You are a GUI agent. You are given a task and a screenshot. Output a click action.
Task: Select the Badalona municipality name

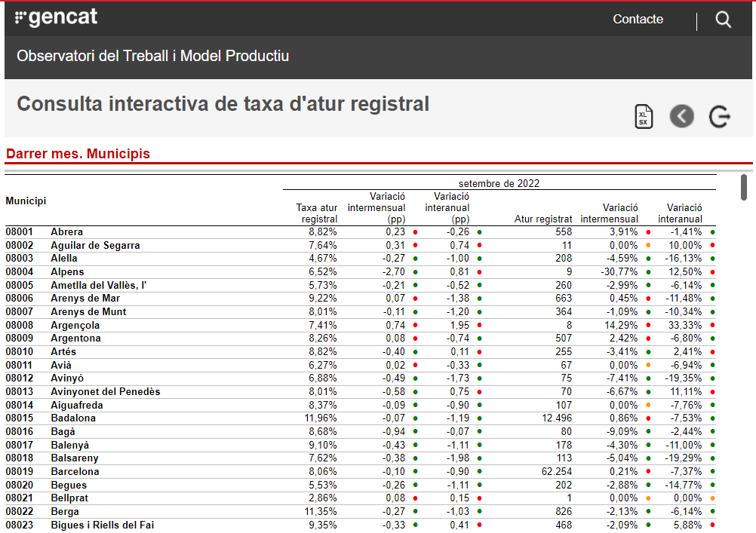coord(73,418)
